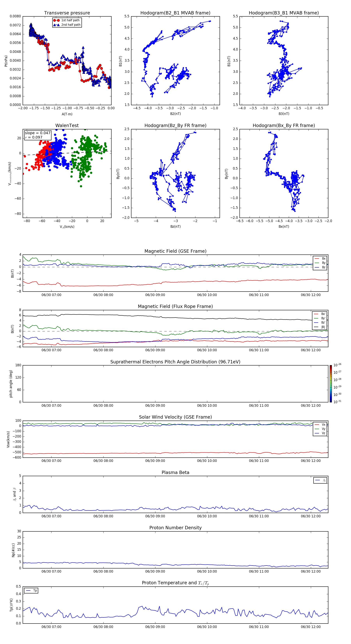Select "Vx" legend entry in velocity panel
The height and width of the screenshot is (644, 351).
(320, 424)
